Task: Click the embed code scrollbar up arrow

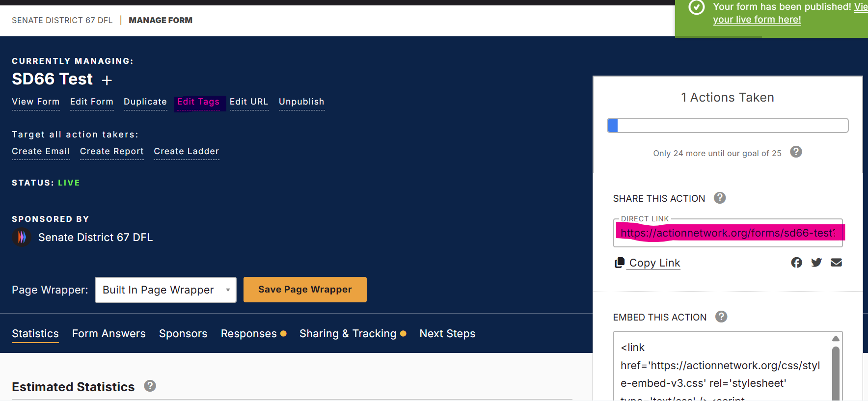Action: tap(836, 339)
